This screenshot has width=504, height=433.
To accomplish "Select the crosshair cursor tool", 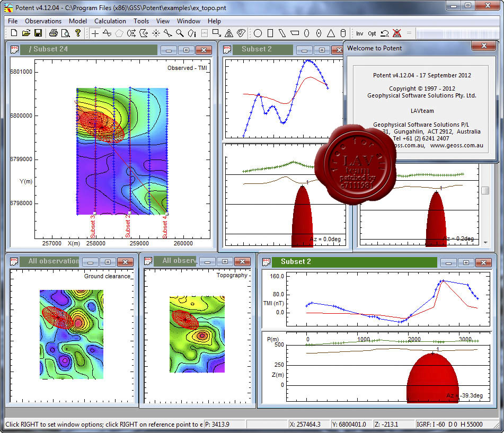I will [x=95, y=33].
